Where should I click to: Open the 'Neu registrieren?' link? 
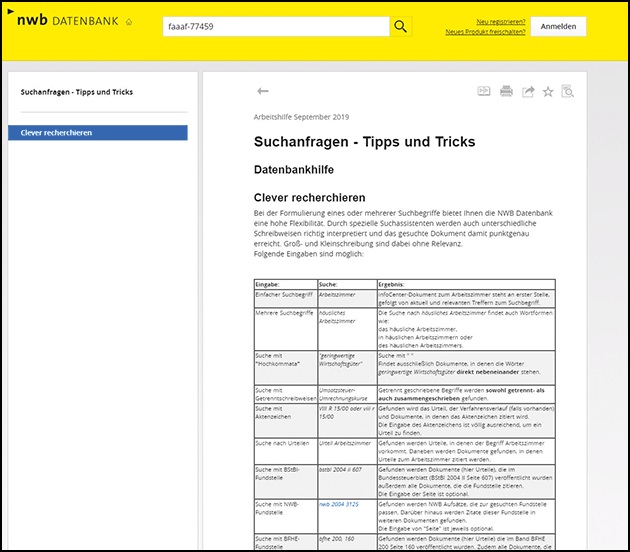click(x=500, y=20)
